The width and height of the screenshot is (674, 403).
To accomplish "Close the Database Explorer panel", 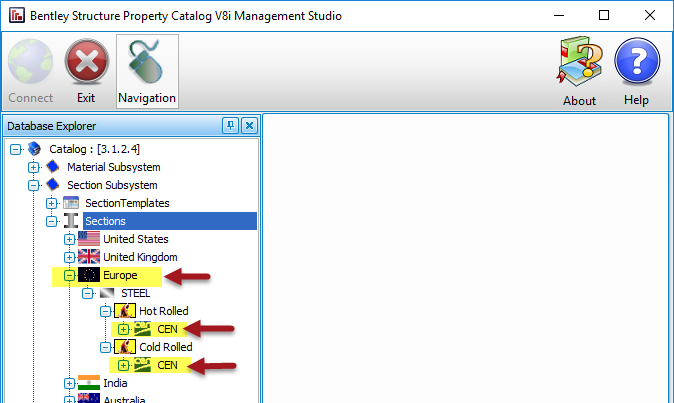I will [x=249, y=126].
